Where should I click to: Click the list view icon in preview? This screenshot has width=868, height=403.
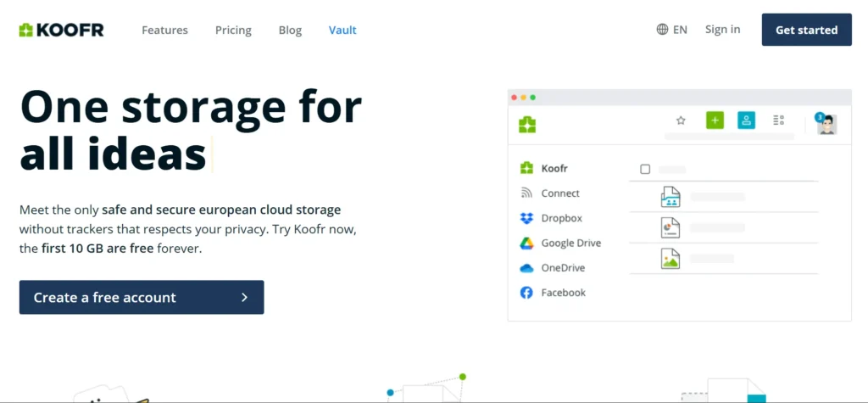(x=778, y=120)
